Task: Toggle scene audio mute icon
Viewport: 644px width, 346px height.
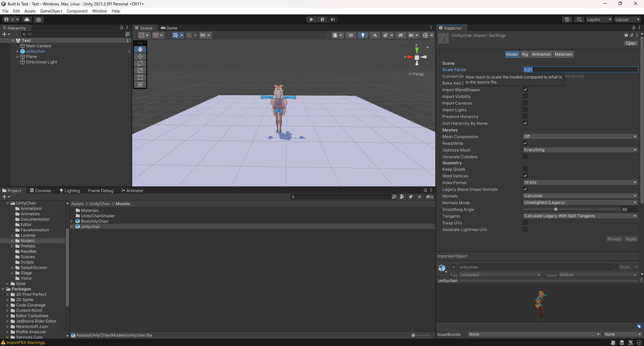Action: (375, 35)
